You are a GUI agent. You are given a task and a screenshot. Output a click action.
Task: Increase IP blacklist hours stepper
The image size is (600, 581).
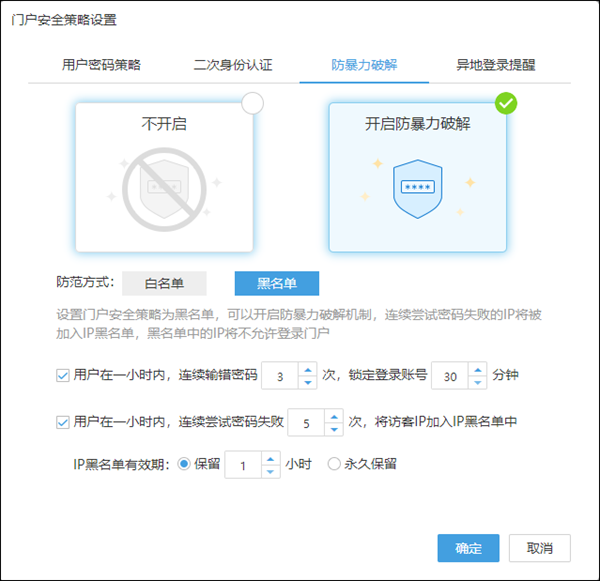[269, 459]
